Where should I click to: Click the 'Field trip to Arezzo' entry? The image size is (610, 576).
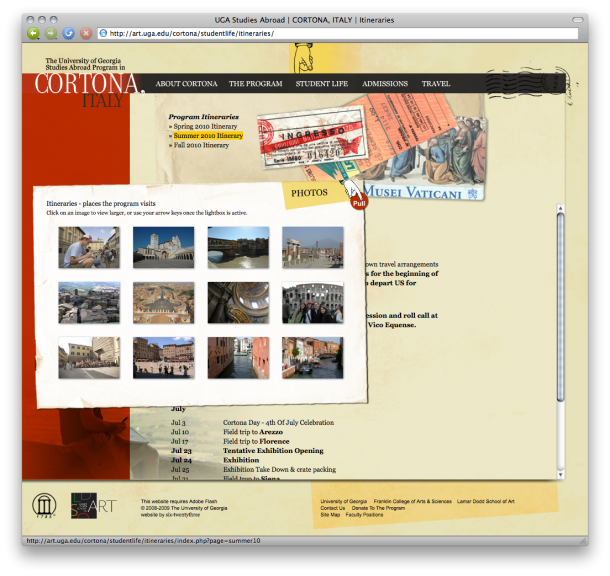[x=253, y=432]
